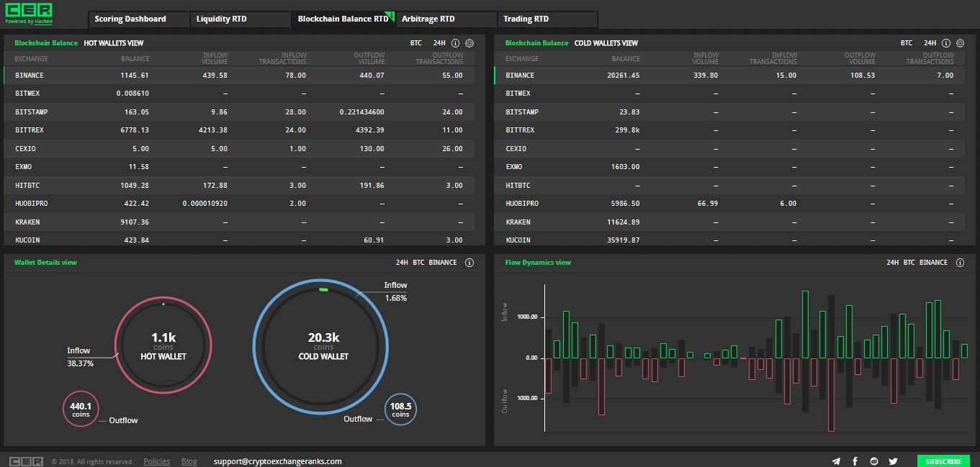Click the Blockchain Balance title in hot wallets panel
This screenshot has height=467, width=980.
pos(46,43)
